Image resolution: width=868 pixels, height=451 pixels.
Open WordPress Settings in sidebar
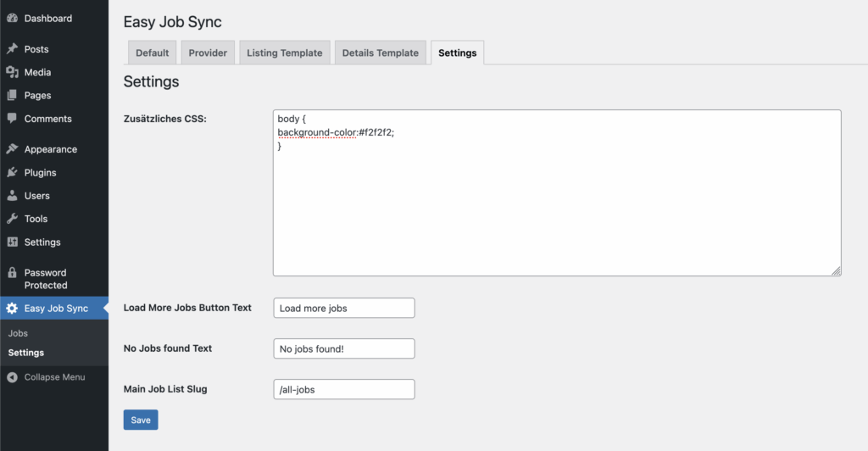pyautogui.click(x=54, y=242)
